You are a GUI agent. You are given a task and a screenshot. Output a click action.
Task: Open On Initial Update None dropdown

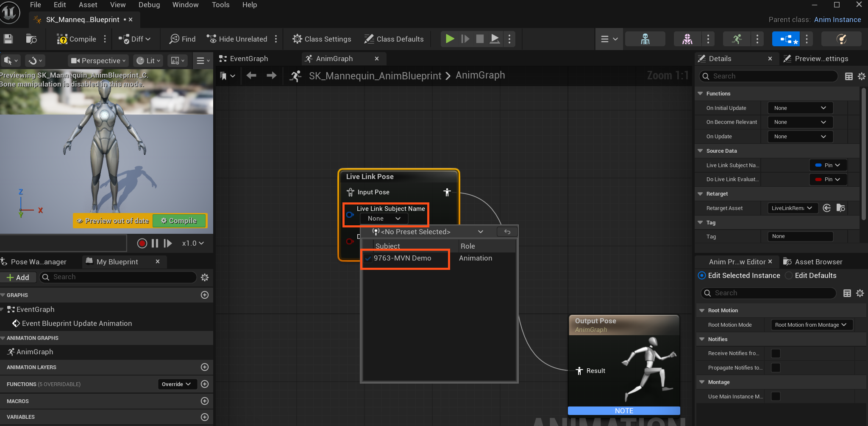[x=800, y=108]
